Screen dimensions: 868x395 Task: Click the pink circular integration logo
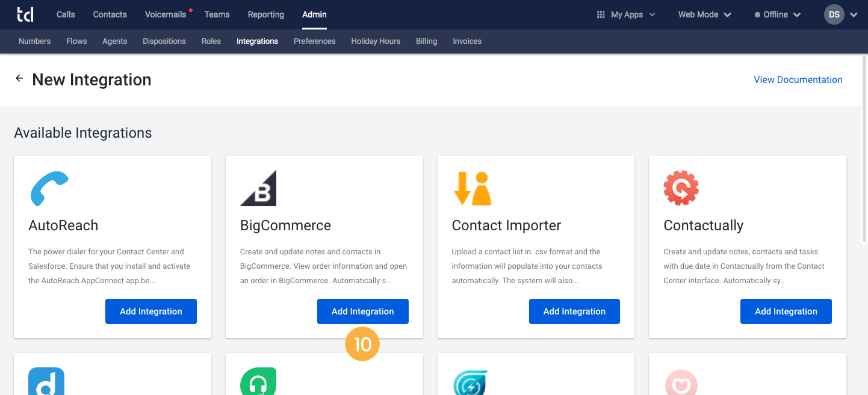(681, 382)
